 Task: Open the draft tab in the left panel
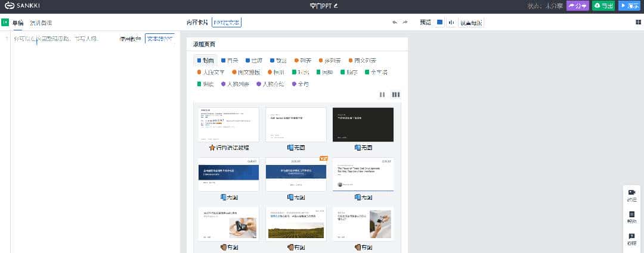coord(18,23)
